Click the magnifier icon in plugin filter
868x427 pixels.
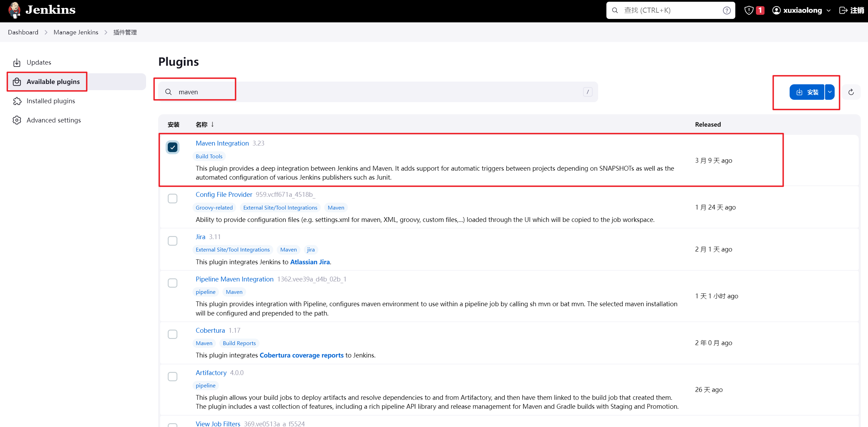[x=168, y=92]
